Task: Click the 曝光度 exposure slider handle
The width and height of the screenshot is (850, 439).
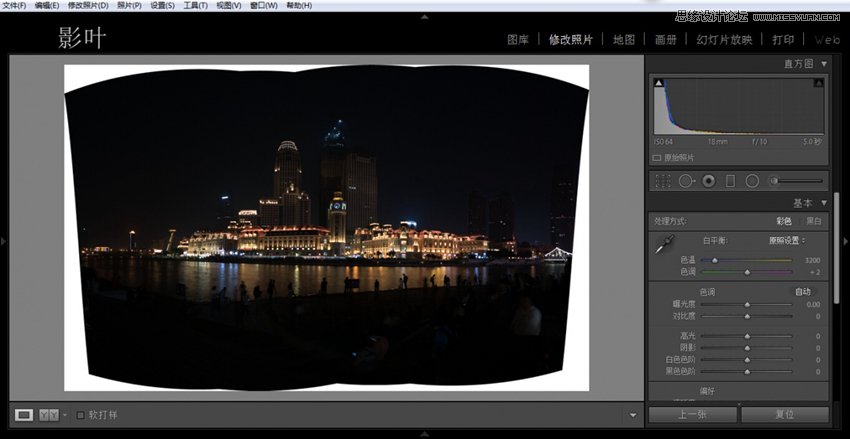Action: point(746,304)
